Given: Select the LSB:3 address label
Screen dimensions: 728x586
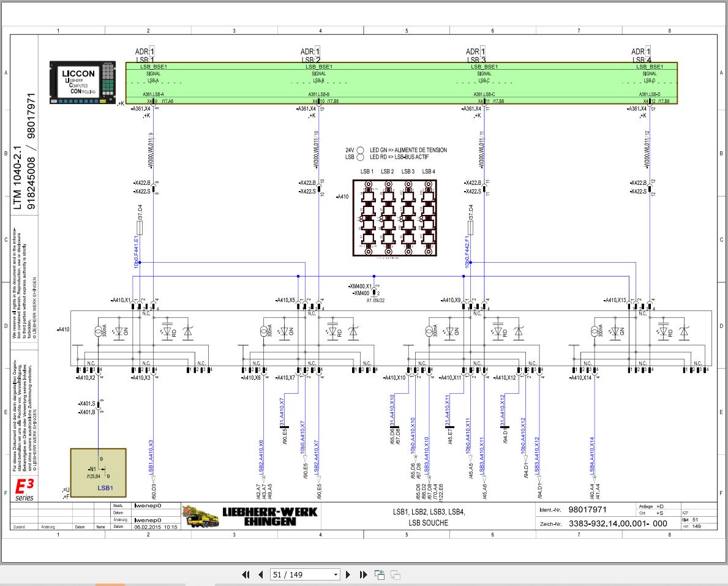Looking at the screenshot, I should coord(476,60).
